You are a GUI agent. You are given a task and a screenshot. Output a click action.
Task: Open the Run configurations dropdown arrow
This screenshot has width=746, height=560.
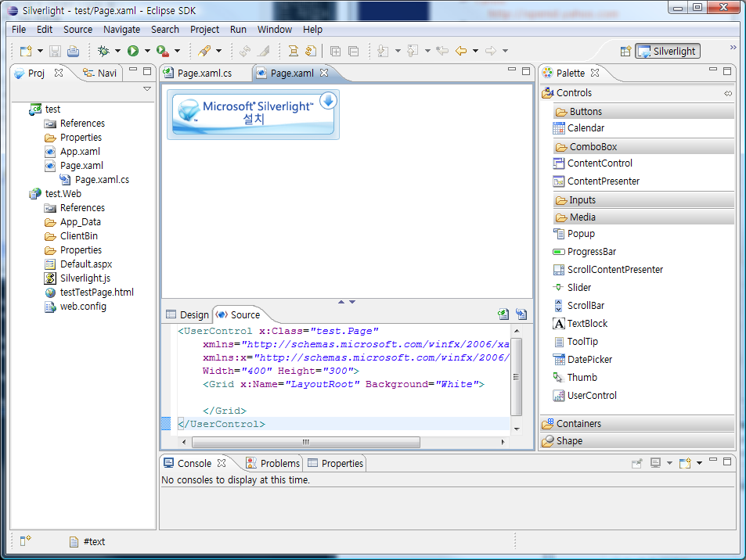click(147, 51)
